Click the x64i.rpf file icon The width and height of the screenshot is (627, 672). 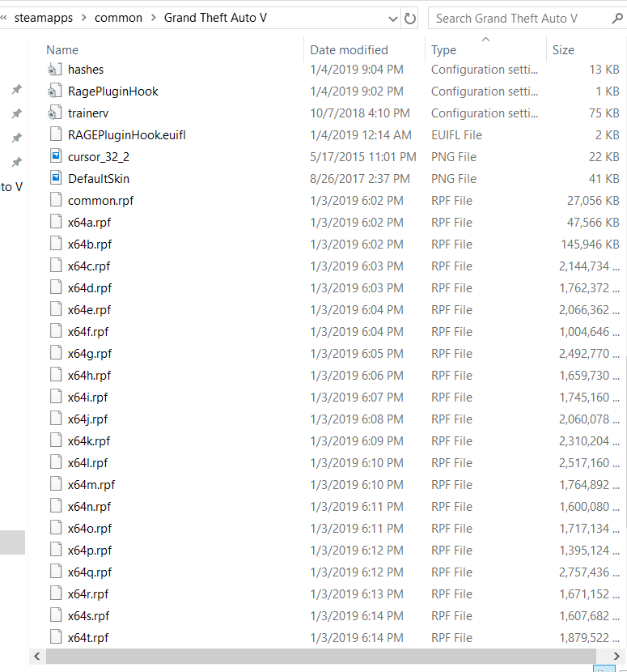[x=56, y=397]
